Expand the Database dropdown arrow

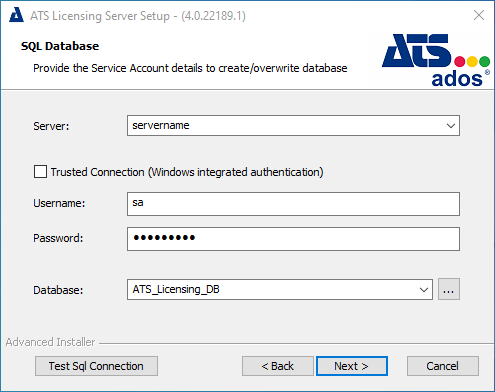click(x=424, y=290)
